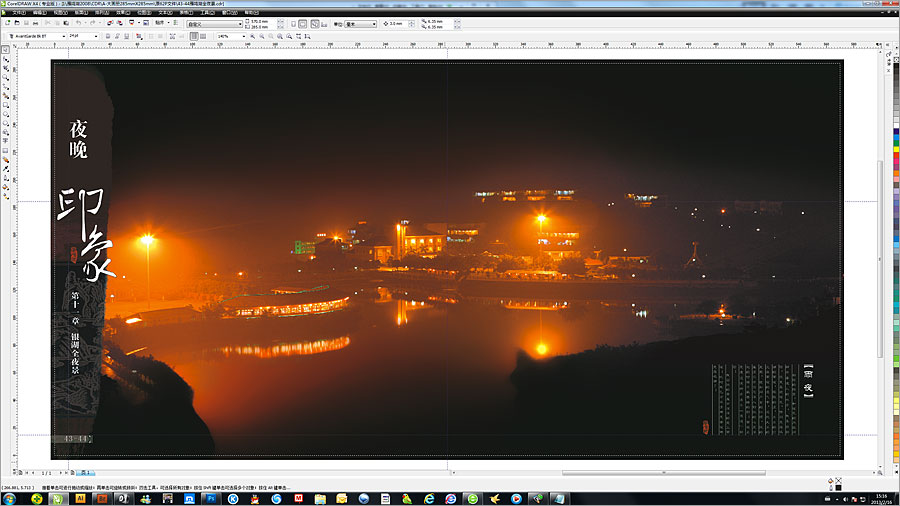Open the AvantGarde Bk BT font dropdown
900x506 pixels.
63,36
